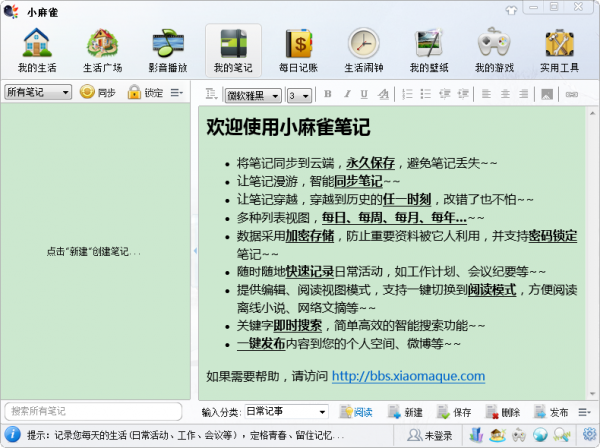600x448 pixels.
Task: Open 实用工具 toolbox
Action: 559,50
